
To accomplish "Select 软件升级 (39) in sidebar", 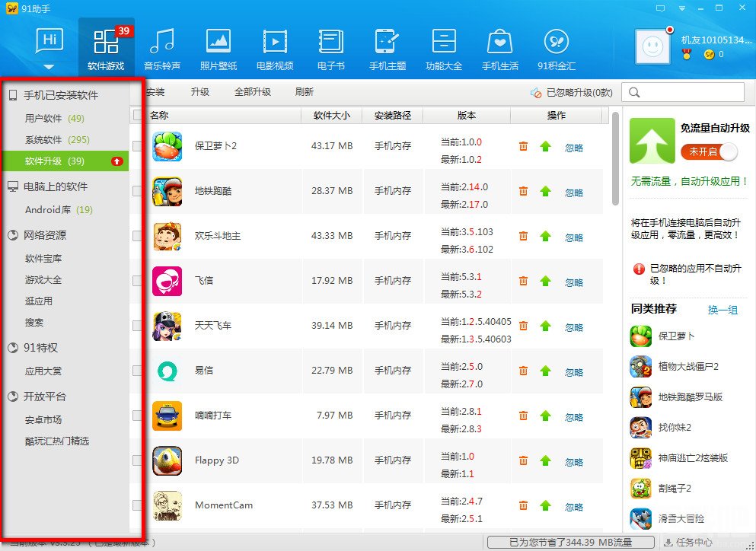I will pyautogui.click(x=65, y=161).
